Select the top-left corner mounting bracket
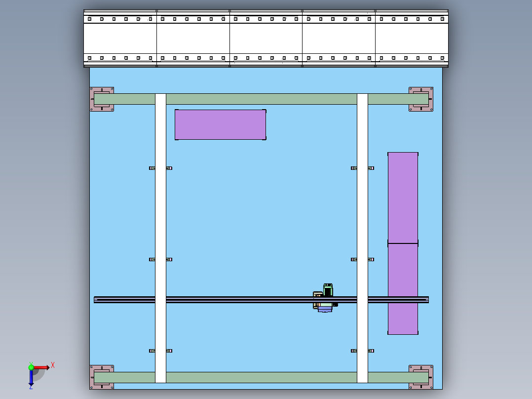The image size is (532, 399). [102, 99]
